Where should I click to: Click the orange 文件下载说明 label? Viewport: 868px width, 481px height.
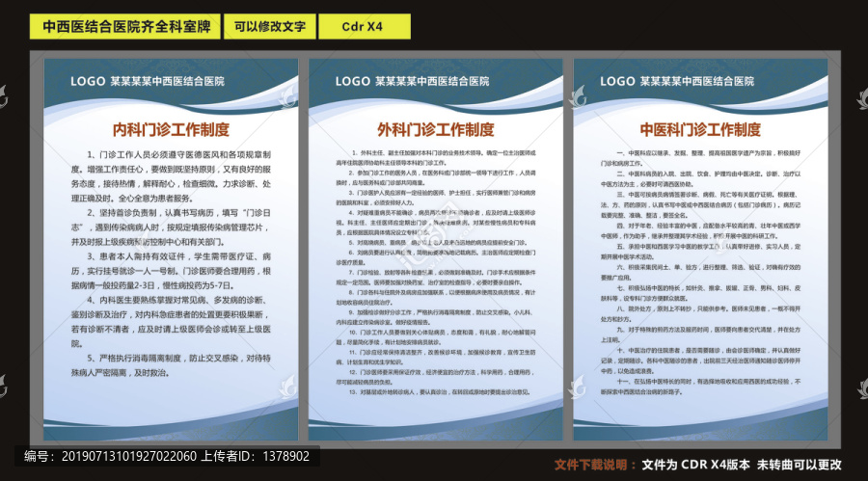[596, 465]
